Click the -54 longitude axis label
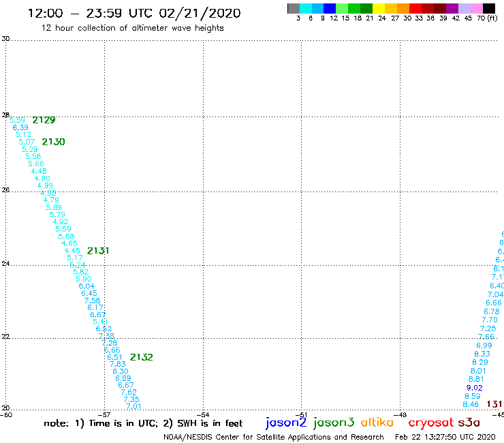This screenshot has height=443, width=504. tap(203, 414)
